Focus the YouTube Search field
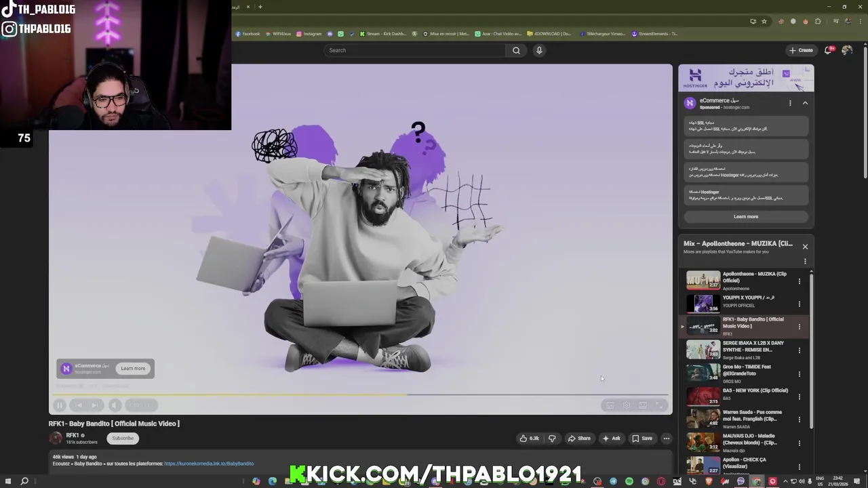The height and width of the screenshot is (488, 868). click(415, 50)
